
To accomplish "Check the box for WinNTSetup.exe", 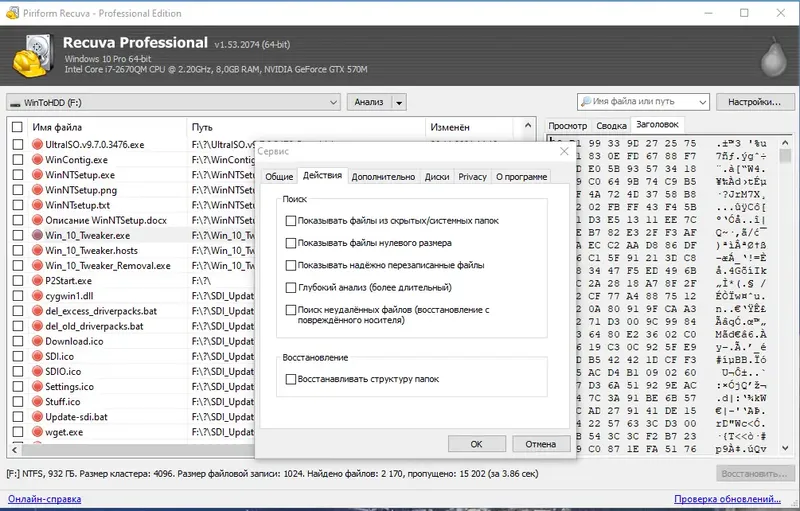I will tap(18, 175).
